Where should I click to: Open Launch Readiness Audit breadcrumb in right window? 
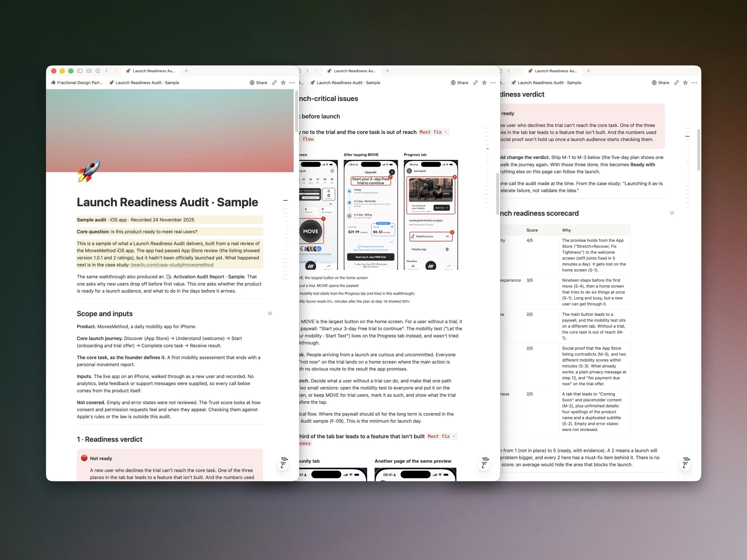(x=546, y=83)
